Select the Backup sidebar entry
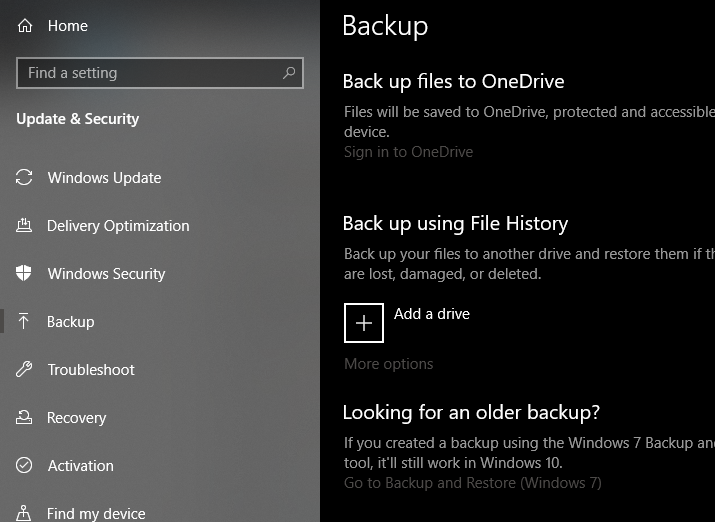 click(x=71, y=321)
